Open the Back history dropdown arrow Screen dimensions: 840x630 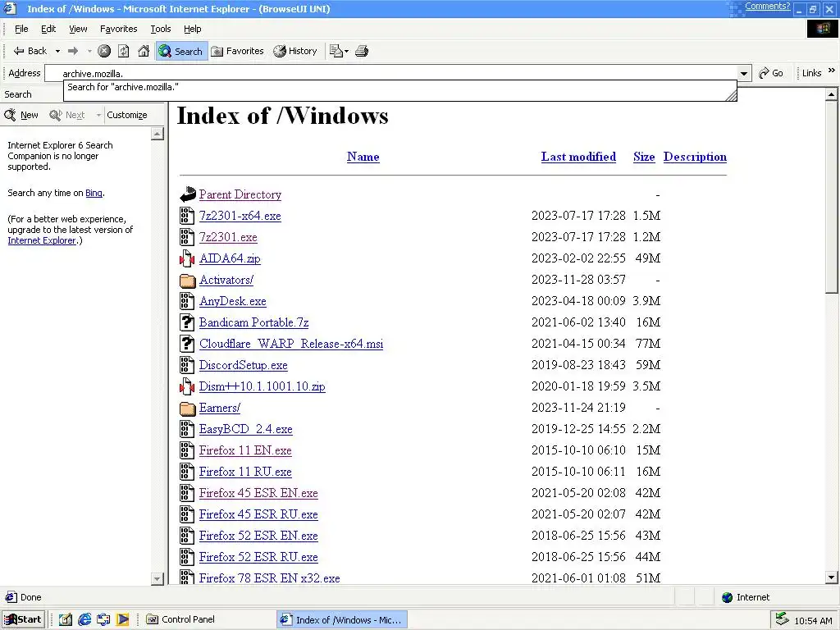tap(57, 52)
